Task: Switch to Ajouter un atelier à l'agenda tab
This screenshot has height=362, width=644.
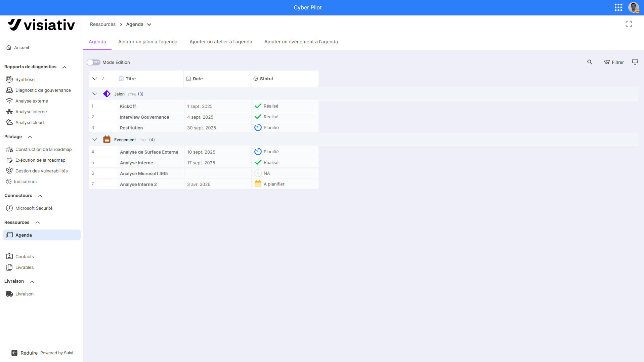Action: tap(221, 42)
